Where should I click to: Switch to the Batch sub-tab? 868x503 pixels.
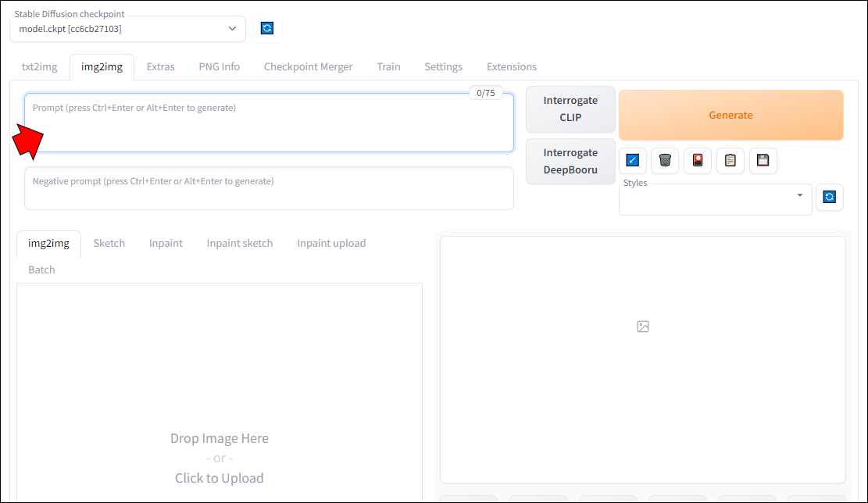pos(41,270)
